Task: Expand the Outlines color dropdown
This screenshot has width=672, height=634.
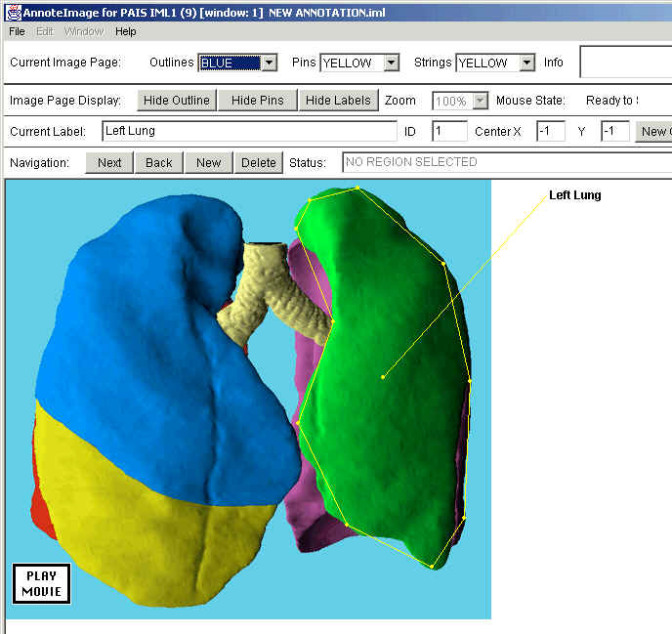Action: coord(269,63)
